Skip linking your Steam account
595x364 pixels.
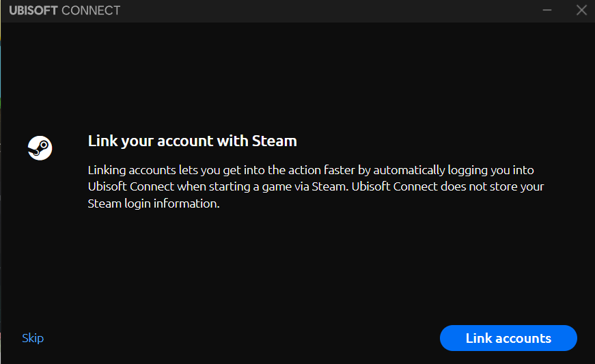33,338
